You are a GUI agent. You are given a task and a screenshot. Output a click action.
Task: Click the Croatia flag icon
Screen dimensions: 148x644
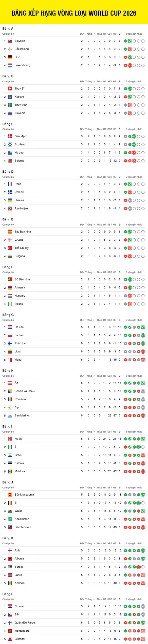10,606
